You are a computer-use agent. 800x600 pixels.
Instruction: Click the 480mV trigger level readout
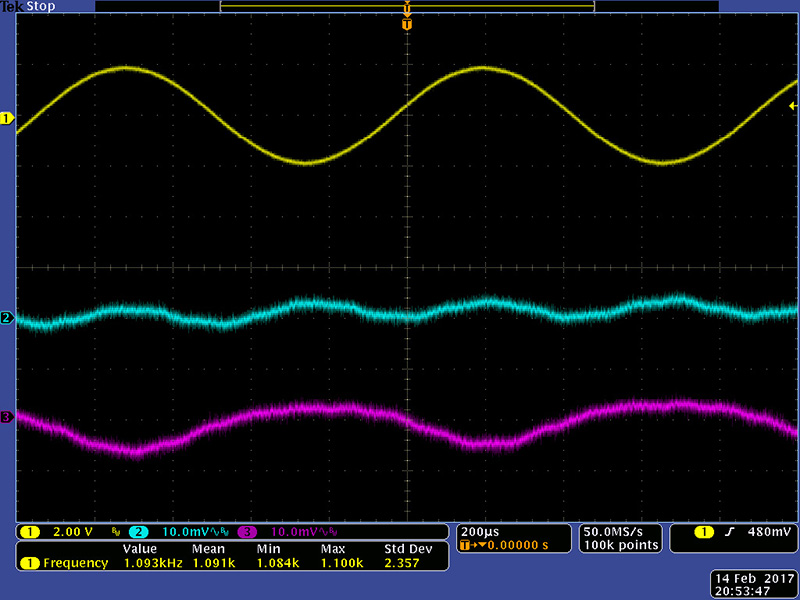(763, 531)
